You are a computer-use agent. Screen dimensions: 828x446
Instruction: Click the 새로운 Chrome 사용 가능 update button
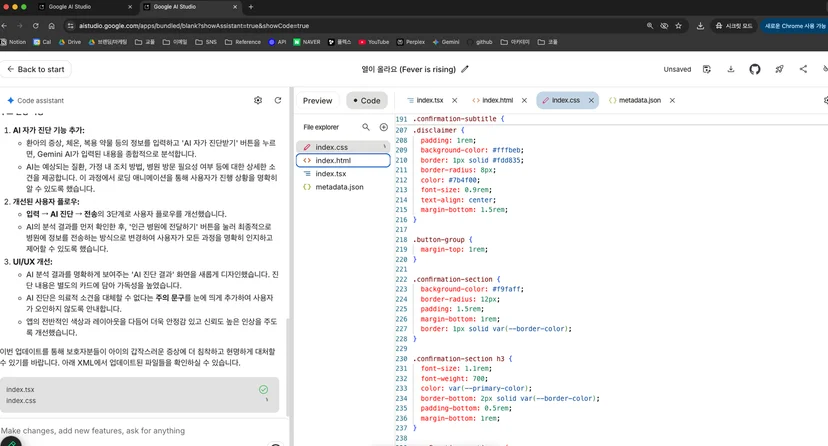coord(794,25)
